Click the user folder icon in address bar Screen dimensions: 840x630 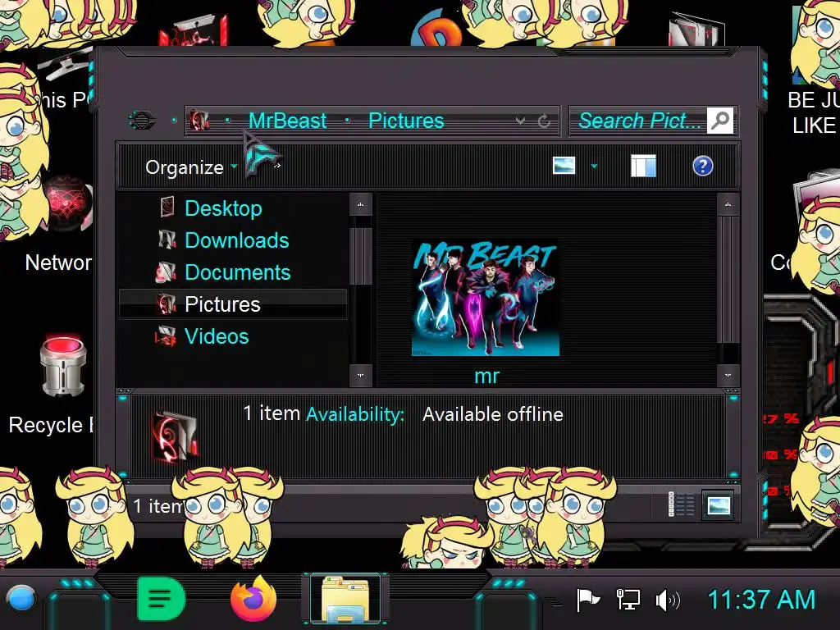(199, 121)
